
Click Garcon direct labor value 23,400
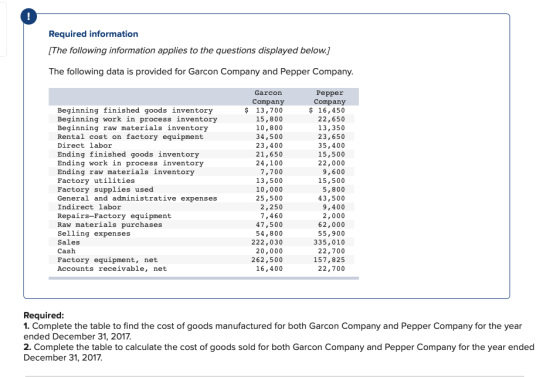(x=269, y=146)
